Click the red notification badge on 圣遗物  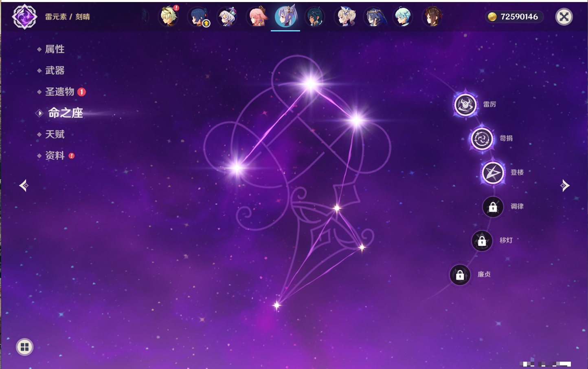click(81, 92)
